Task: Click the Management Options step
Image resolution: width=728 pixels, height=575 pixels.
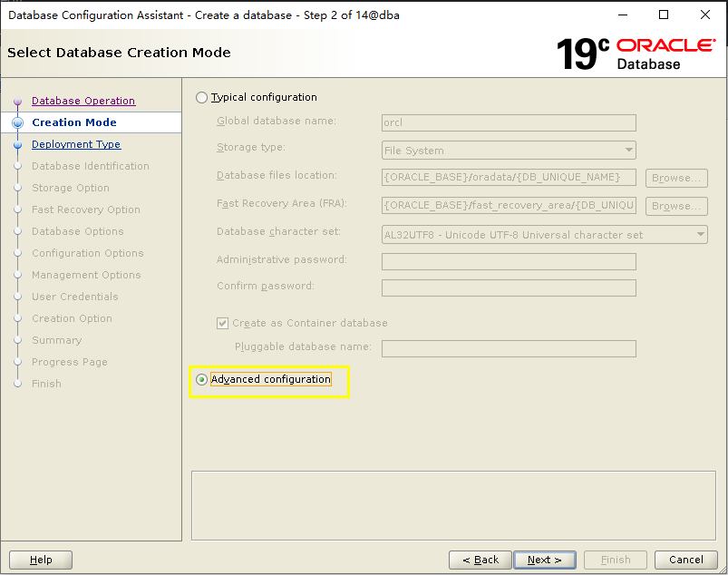Action: pyautogui.click(x=86, y=275)
